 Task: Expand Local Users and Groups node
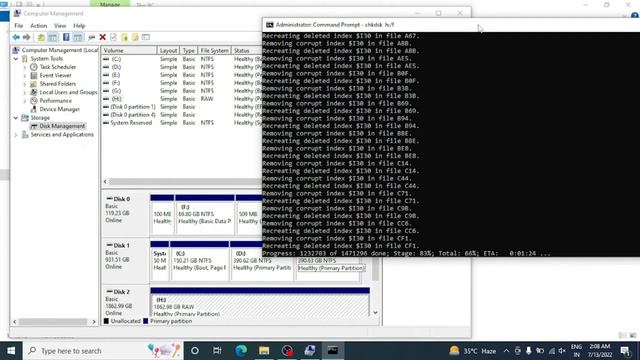pos(24,93)
